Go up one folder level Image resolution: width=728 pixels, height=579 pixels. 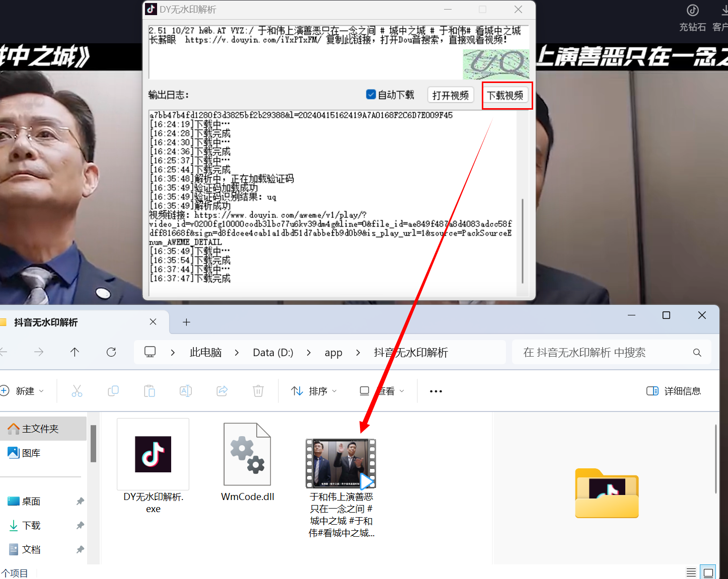(x=75, y=352)
